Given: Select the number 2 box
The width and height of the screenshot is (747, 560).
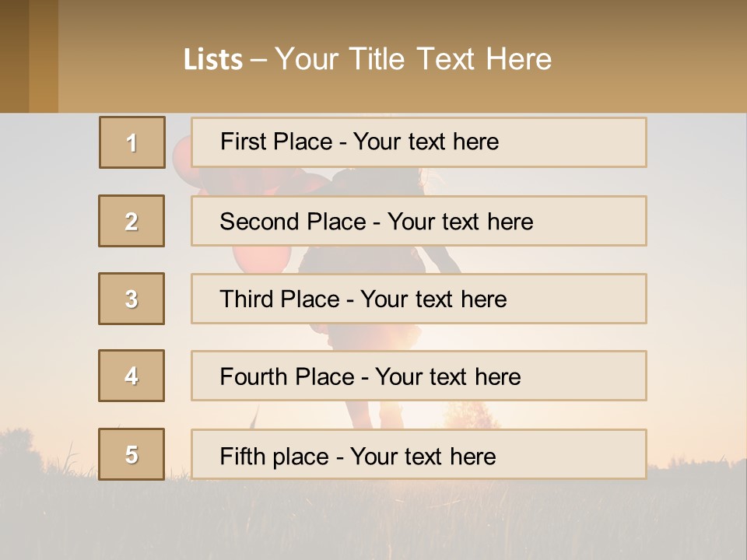Looking at the screenshot, I should coord(132,221).
